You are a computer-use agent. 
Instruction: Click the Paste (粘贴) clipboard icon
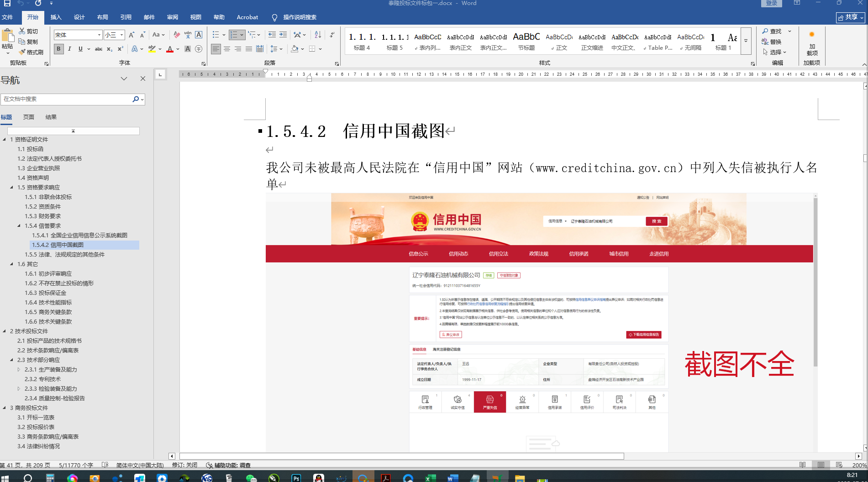tap(7, 36)
